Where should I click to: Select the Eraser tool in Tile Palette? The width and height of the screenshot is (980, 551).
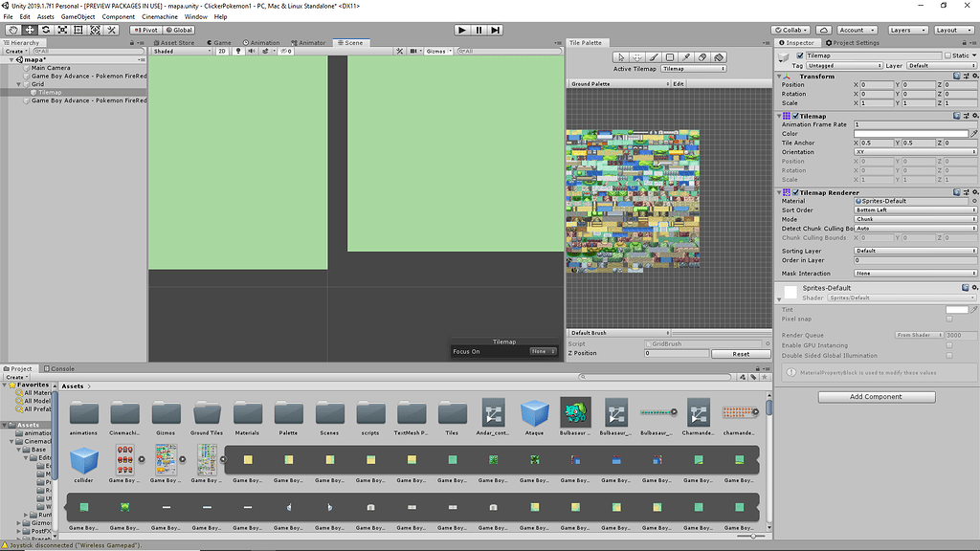pos(702,56)
